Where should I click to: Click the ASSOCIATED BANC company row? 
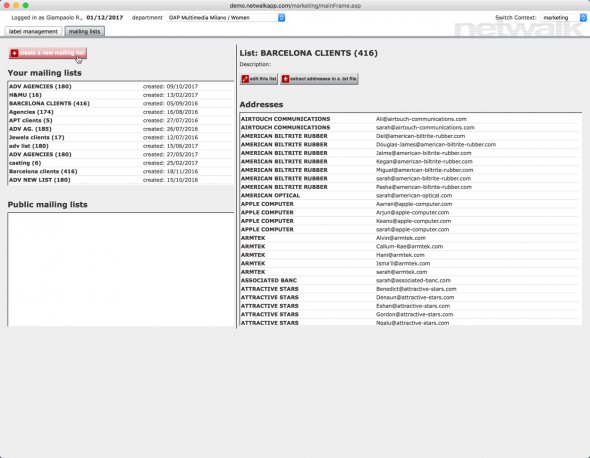410,281
